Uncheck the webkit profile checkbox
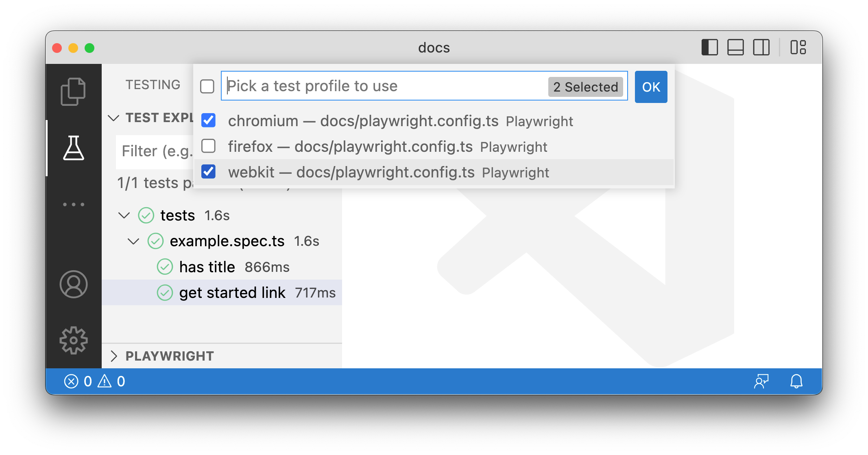 (x=209, y=172)
